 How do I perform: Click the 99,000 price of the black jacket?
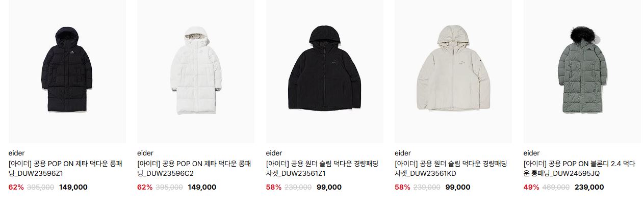click(x=329, y=187)
